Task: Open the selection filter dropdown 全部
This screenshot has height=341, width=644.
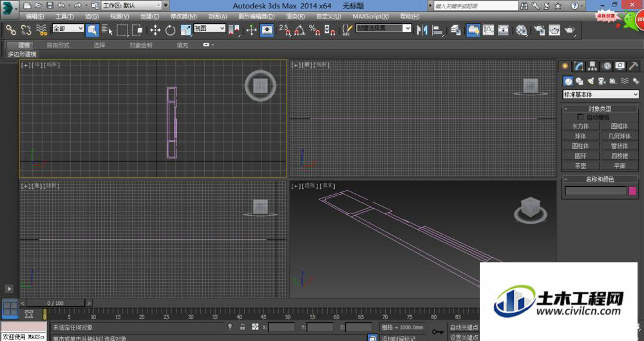Action: click(x=68, y=28)
